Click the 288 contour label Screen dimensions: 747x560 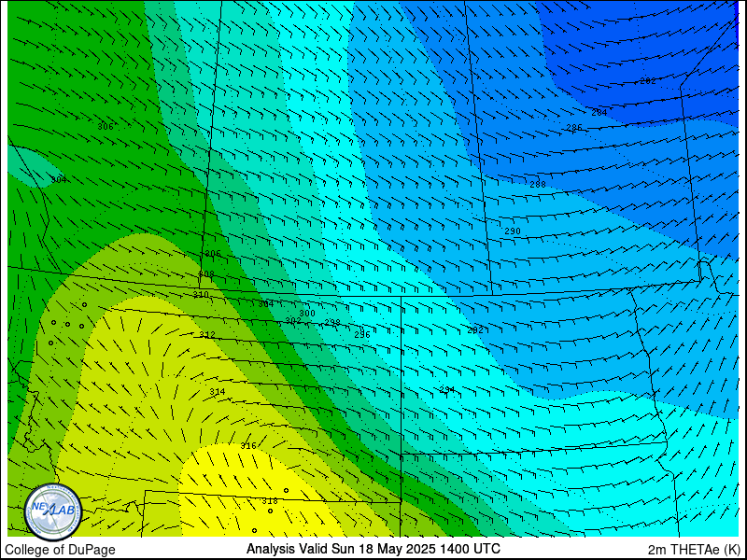pos(538,184)
